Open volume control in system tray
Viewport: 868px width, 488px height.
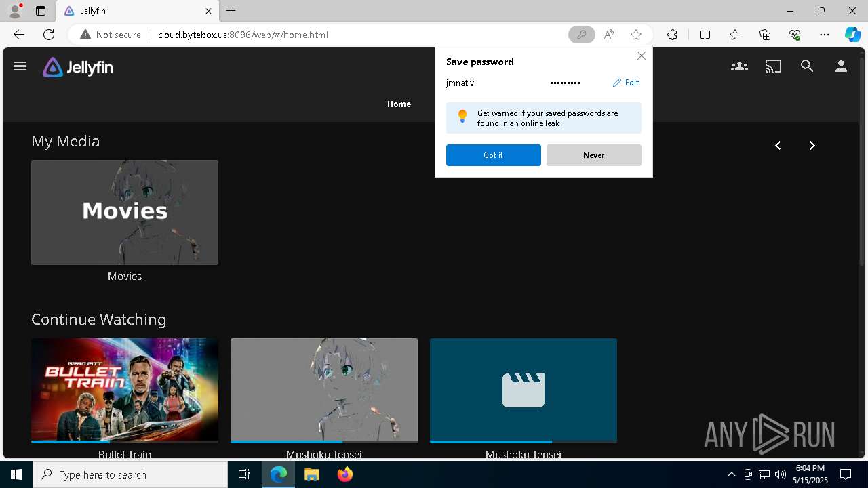coord(781,474)
